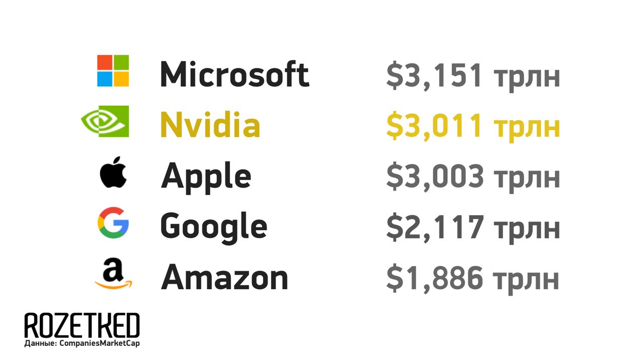Select the Microsoft company name
This screenshot has height=362, width=644.
coord(234,74)
